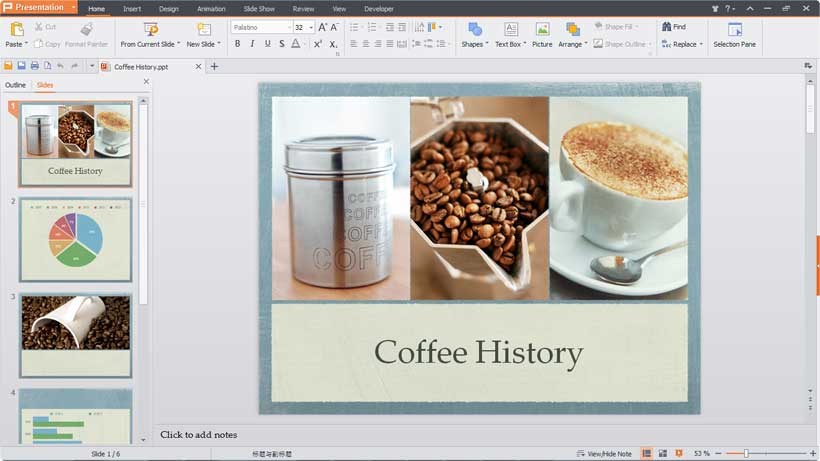Click the Paste clipboard icon
The image size is (820, 461).
(x=17, y=29)
